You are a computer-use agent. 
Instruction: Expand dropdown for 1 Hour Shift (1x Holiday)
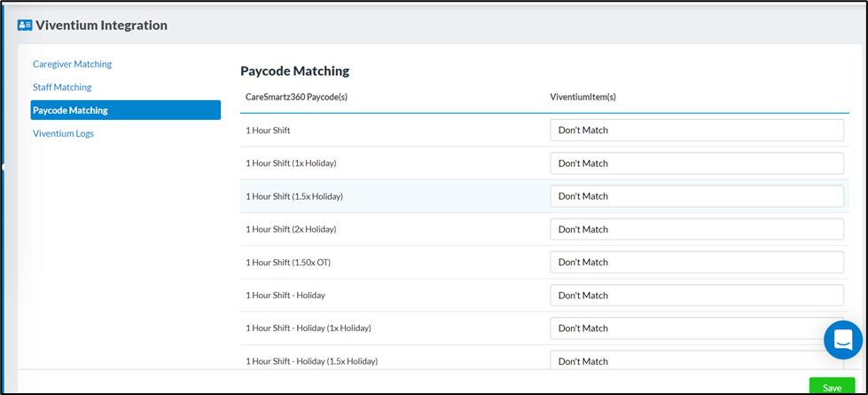point(696,163)
